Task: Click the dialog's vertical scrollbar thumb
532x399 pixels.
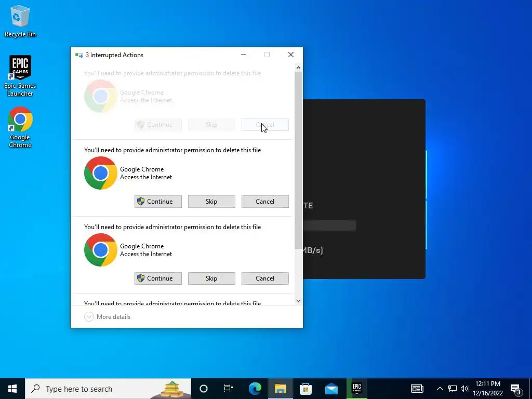Action: (x=298, y=160)
